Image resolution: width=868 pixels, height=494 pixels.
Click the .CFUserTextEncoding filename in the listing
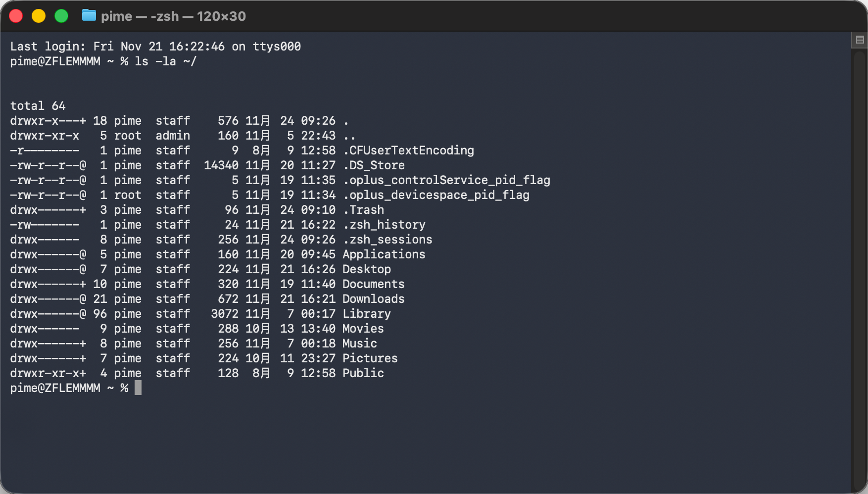[x=408, y=150]
